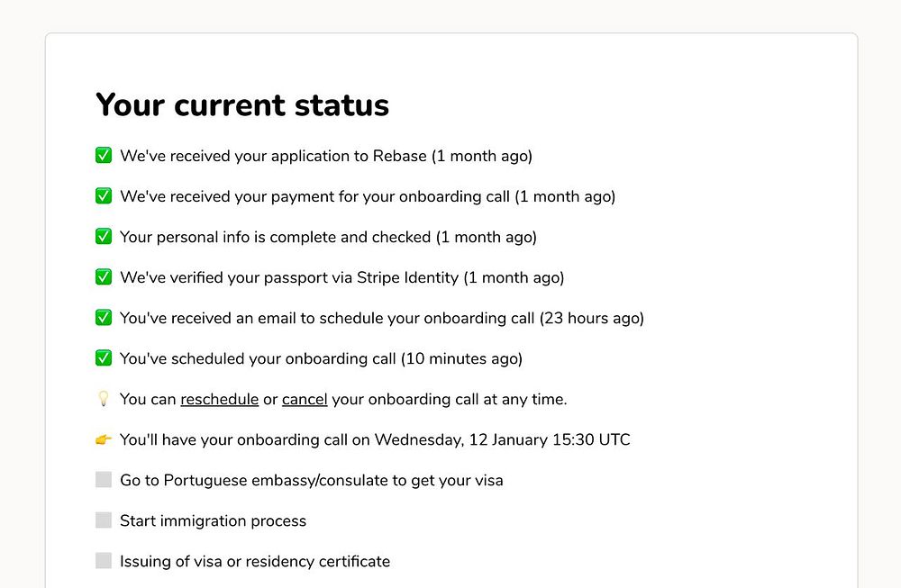Click the green checkmark beside payment received
Image resolution: width=901 pixels, height=588 pixels.
104,196
